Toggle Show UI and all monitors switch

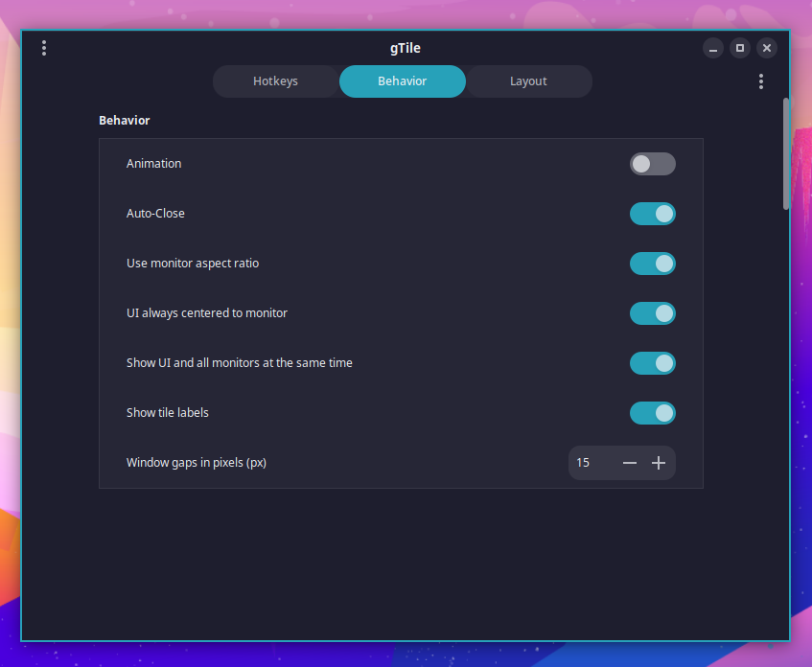click(653, 363)
